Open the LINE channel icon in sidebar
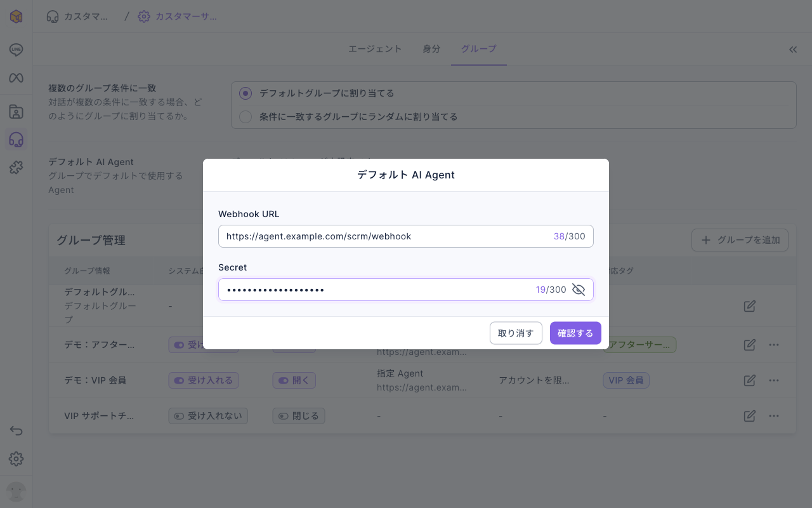 tap(16, 50)
